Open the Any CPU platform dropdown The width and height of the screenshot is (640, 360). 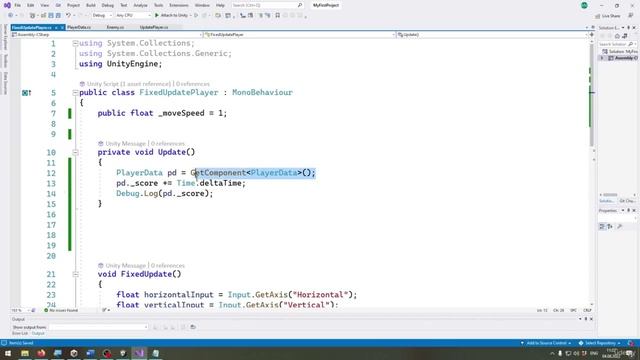[x=133, y=16]
